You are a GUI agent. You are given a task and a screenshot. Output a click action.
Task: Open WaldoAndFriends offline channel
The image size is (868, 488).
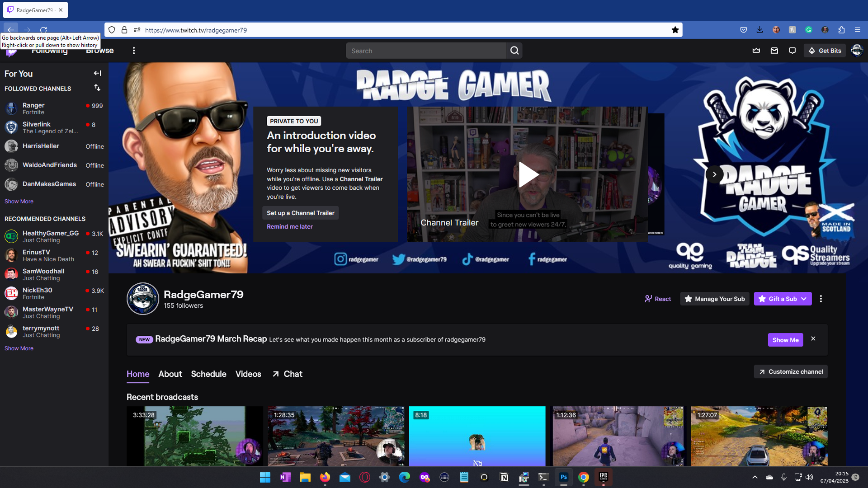tap(54, 165)
